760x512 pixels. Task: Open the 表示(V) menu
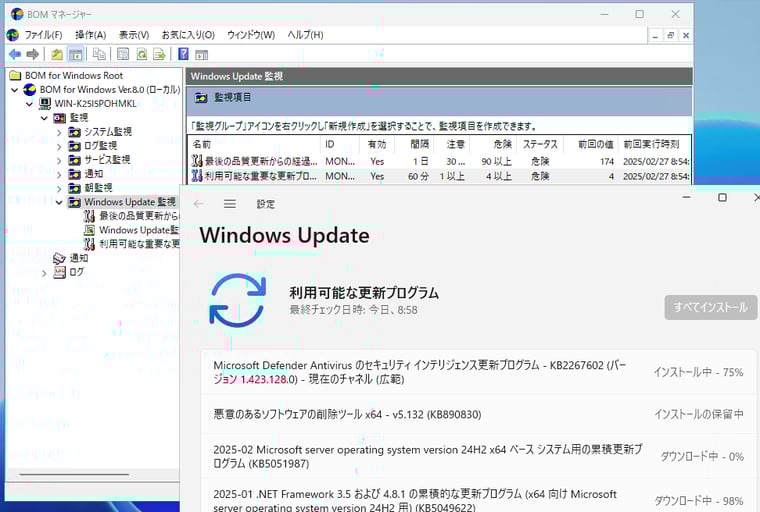pyautogui.click(x=134, y=35)
